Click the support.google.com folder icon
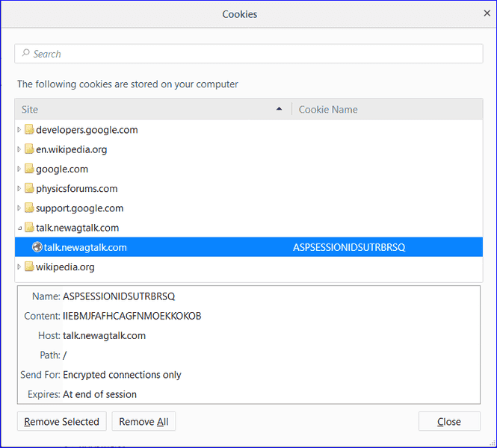Image resolution: width=497 pixels, height=448 pixels. [x=29, y=208]
